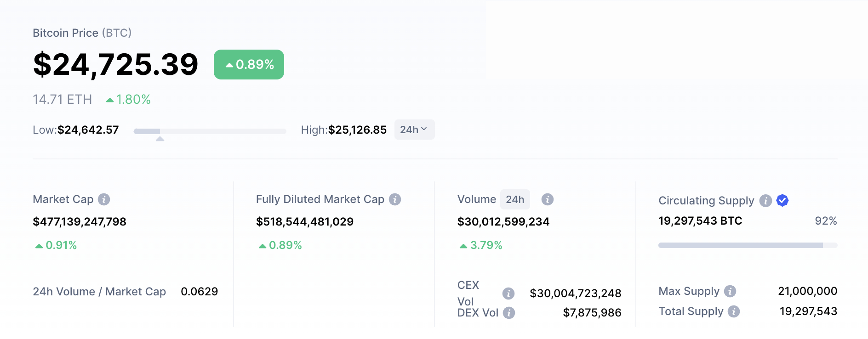
Task: Click the low-high price range slider
Action: (210, 131)
